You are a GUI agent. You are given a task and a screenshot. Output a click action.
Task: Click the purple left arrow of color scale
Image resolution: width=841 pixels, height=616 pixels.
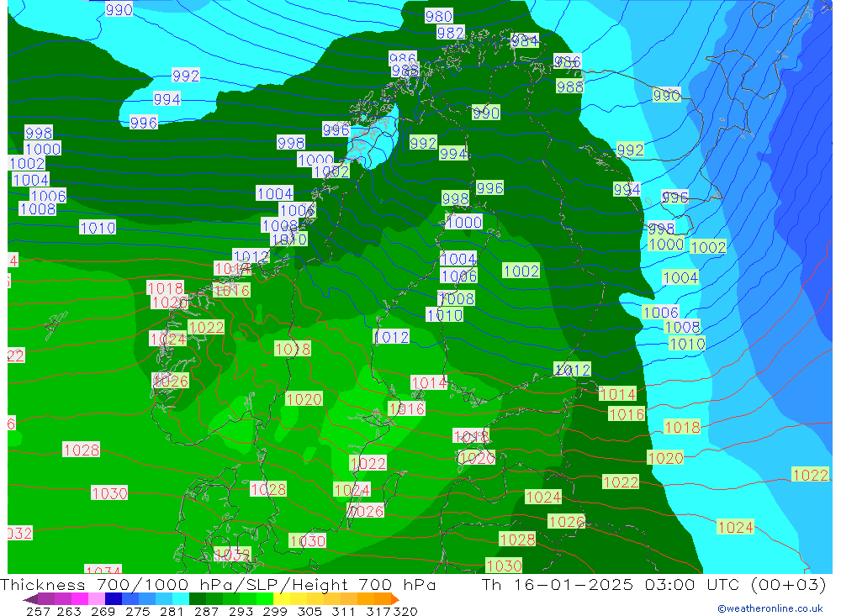(29, 599)
